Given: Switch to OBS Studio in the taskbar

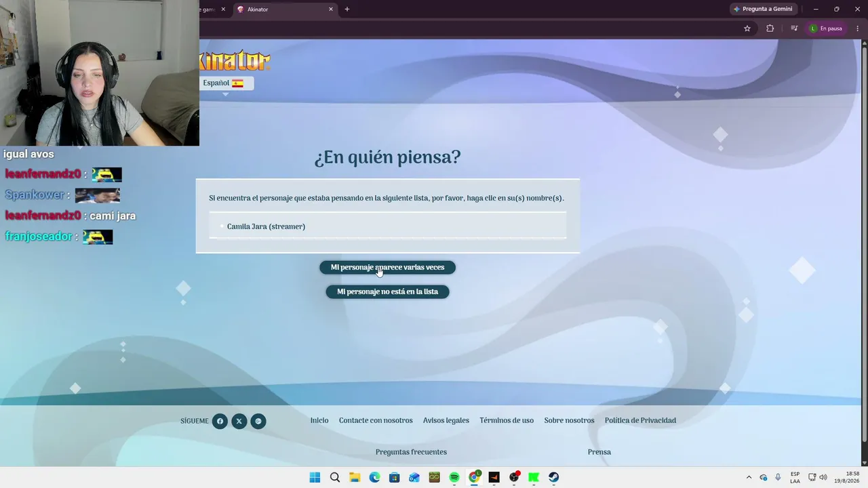Looking at the screenshot, I should click(514, 477).
